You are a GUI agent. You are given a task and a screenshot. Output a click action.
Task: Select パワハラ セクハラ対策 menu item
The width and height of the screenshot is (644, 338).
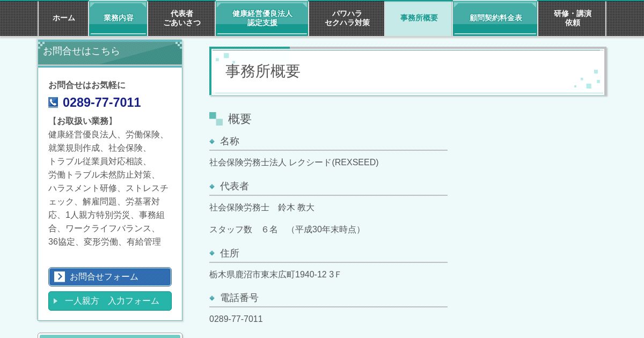[347, 18]
